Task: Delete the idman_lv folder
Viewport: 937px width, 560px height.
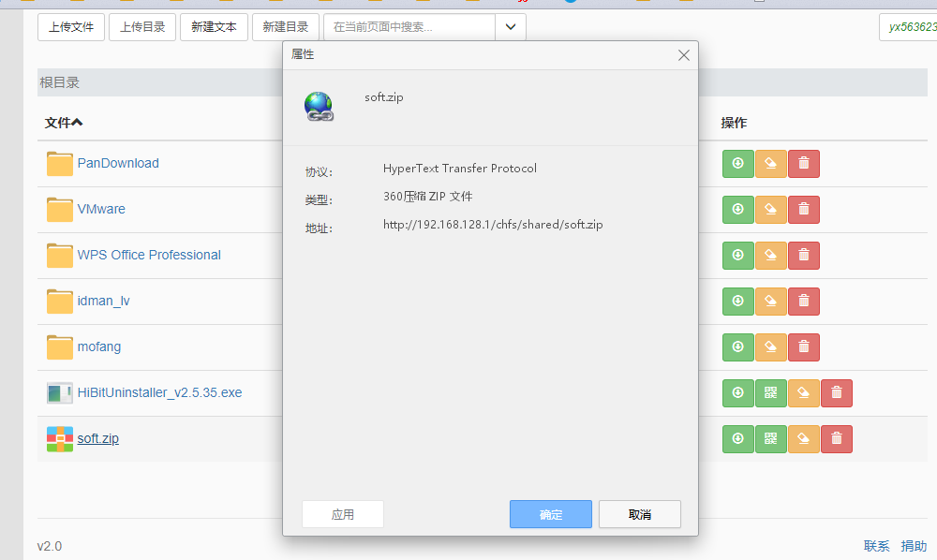Action: coord(803,302)
